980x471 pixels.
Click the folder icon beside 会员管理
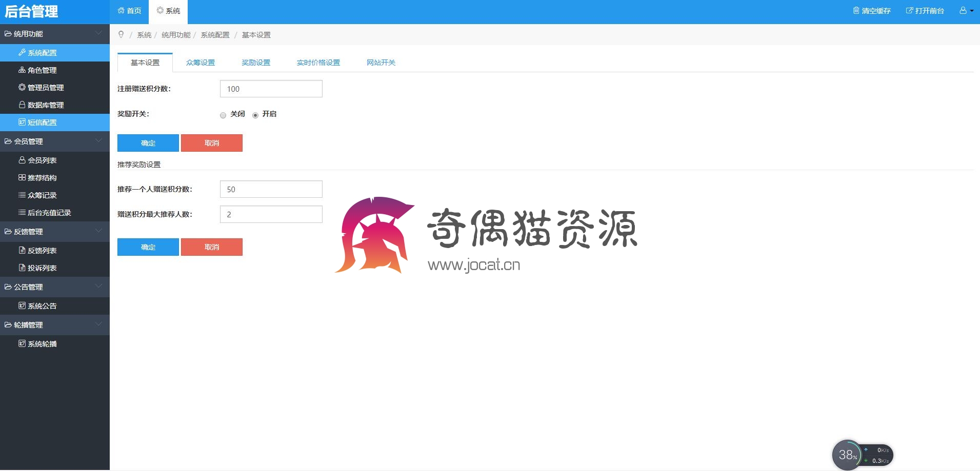(8, 141)
